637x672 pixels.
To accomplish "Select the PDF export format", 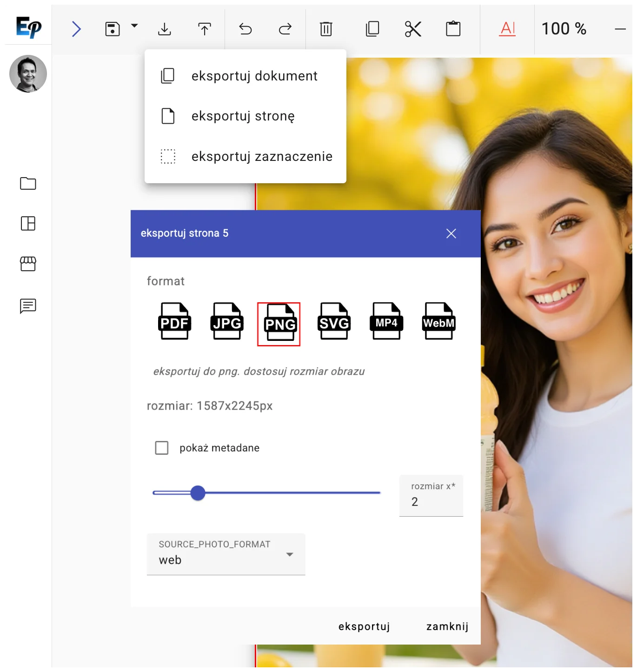I will 174,322.
